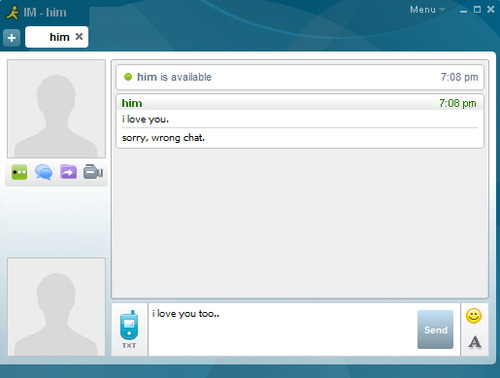
Task: Click the AIM running man logo
Action: (13, 13)
